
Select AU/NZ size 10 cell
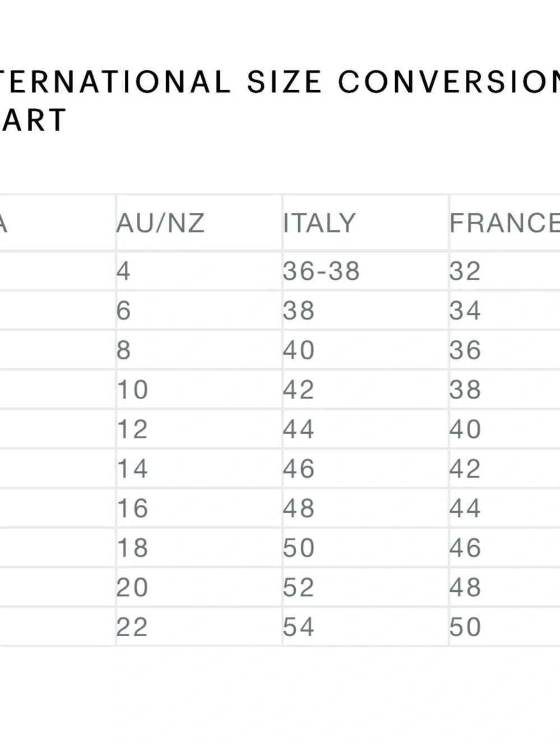(199, 389)
